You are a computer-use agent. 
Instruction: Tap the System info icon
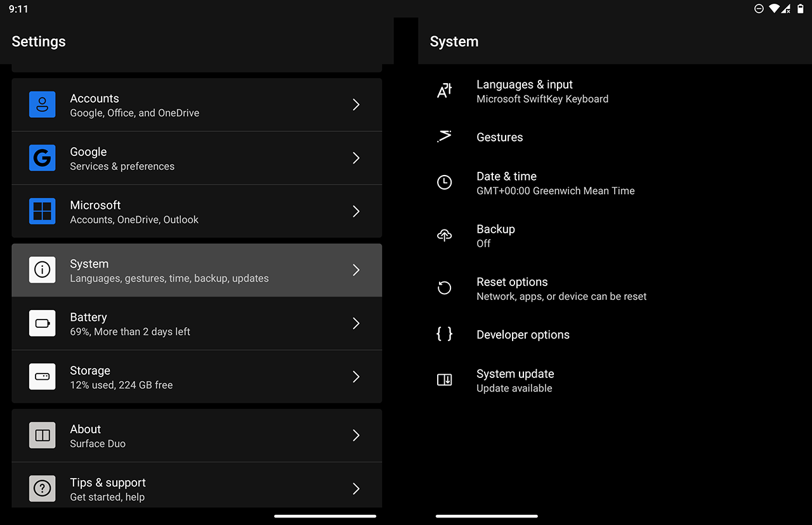[x=43, y=270]
